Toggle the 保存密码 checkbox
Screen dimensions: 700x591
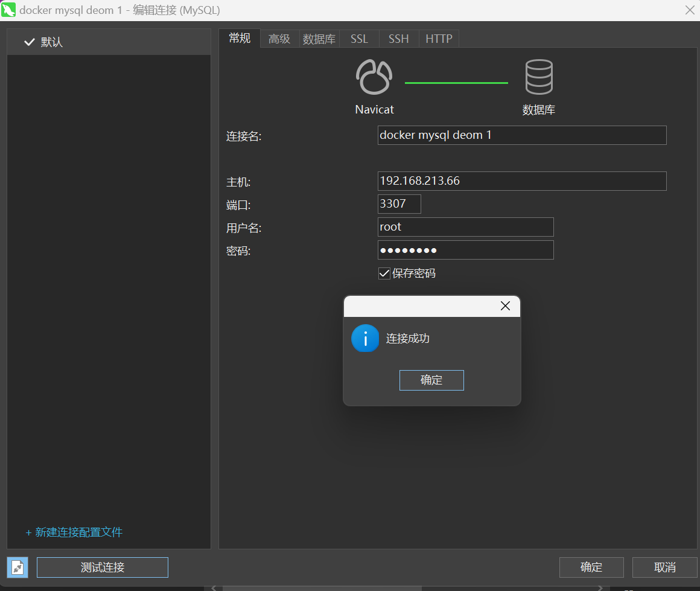[384, 273]
